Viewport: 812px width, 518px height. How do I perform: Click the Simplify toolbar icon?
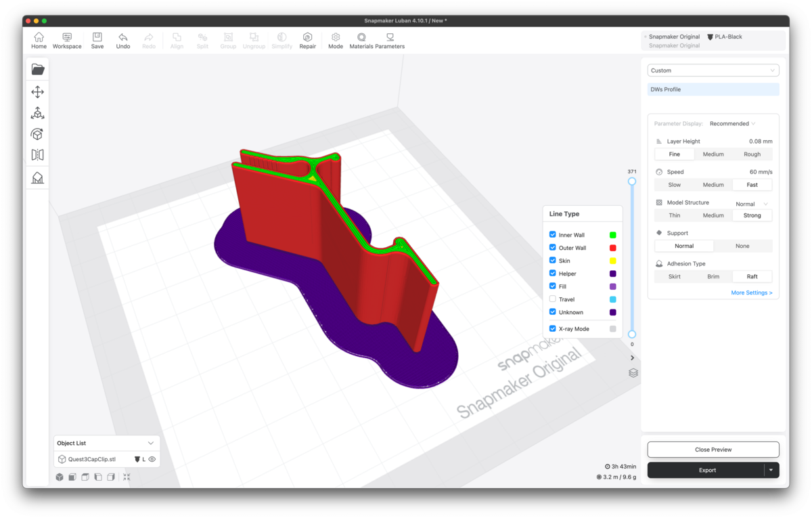[281, 41]
